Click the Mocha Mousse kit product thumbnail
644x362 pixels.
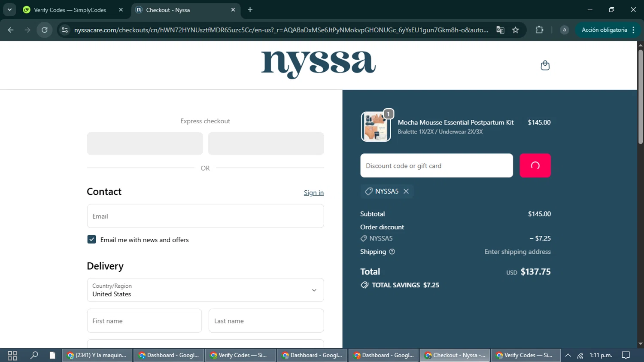pos(376,126)
